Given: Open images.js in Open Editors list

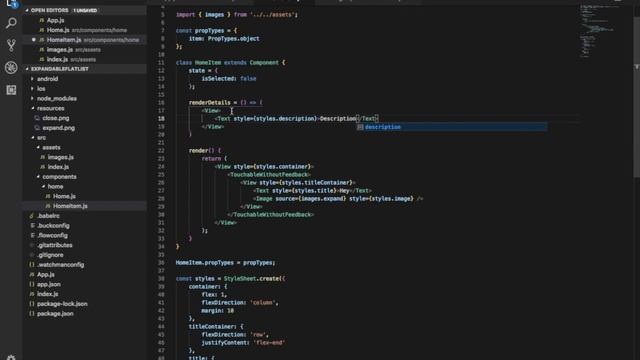Looking at the screenshot, I should [x=84, y=49].
